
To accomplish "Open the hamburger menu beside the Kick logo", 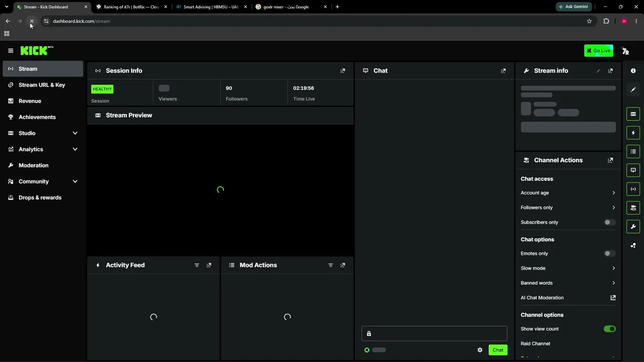I will tap(11, 50).
